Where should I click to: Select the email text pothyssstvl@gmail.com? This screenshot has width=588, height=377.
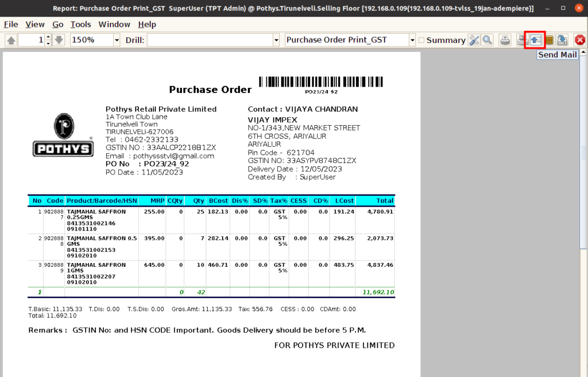tap(173, 156)
